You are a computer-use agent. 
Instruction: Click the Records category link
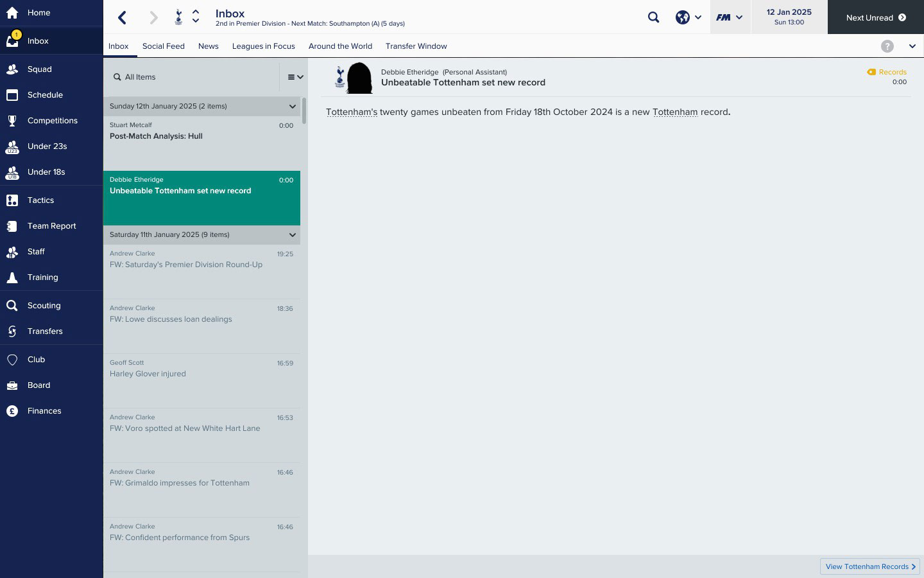tap(893, 72)
